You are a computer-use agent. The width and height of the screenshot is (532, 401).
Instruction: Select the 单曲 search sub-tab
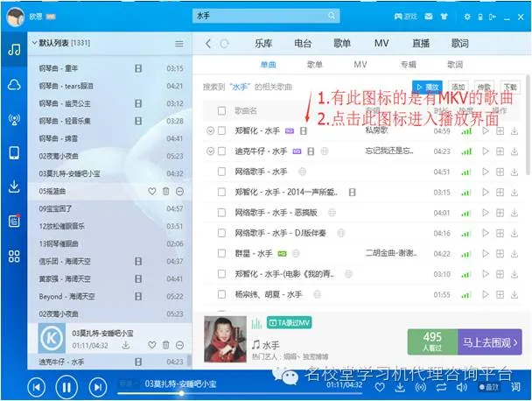268,65
